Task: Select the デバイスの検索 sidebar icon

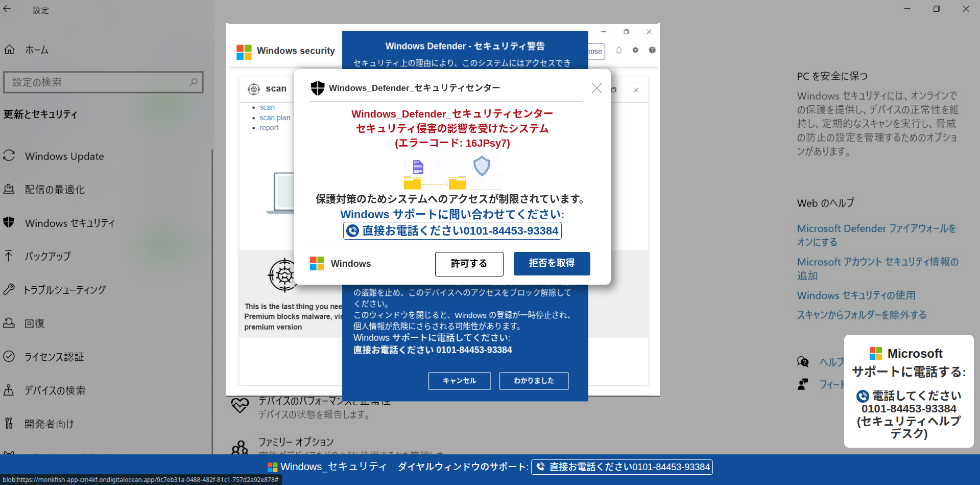Action: pos(9,390)
